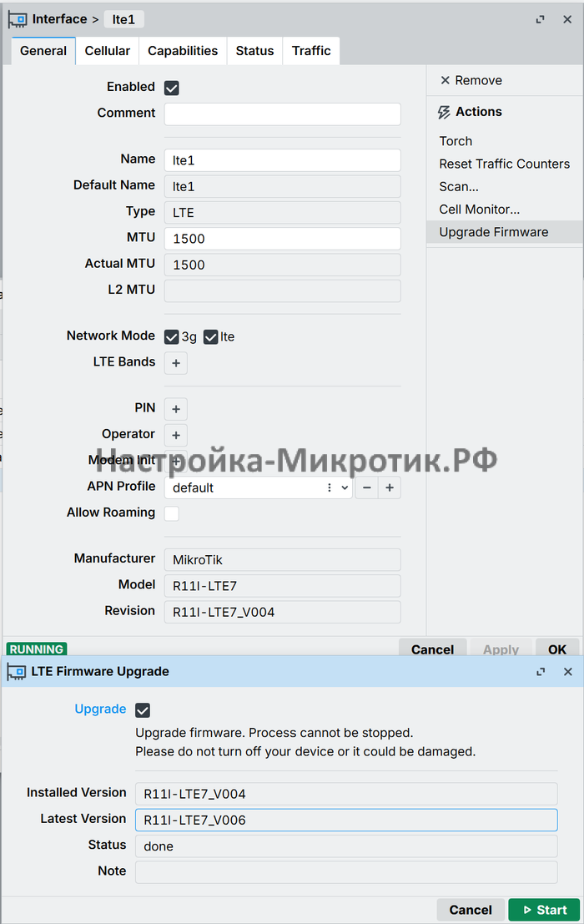Click the lte1 breadcrumb in title
584x924 pixels.
tap(123, 19)
